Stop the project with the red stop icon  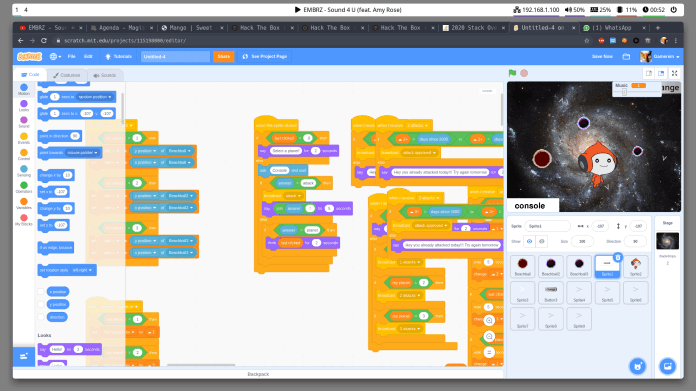pos(524,73)
